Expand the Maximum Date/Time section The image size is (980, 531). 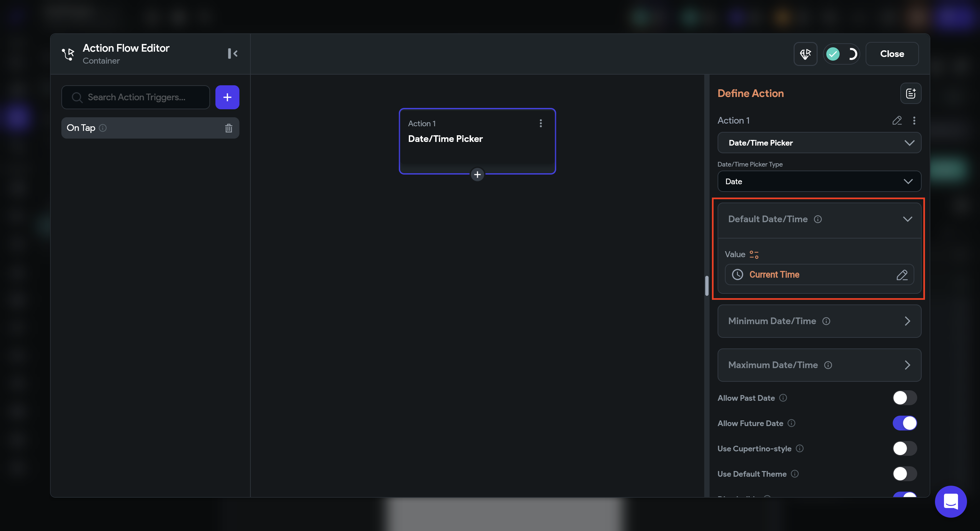(x=819, y=365)
